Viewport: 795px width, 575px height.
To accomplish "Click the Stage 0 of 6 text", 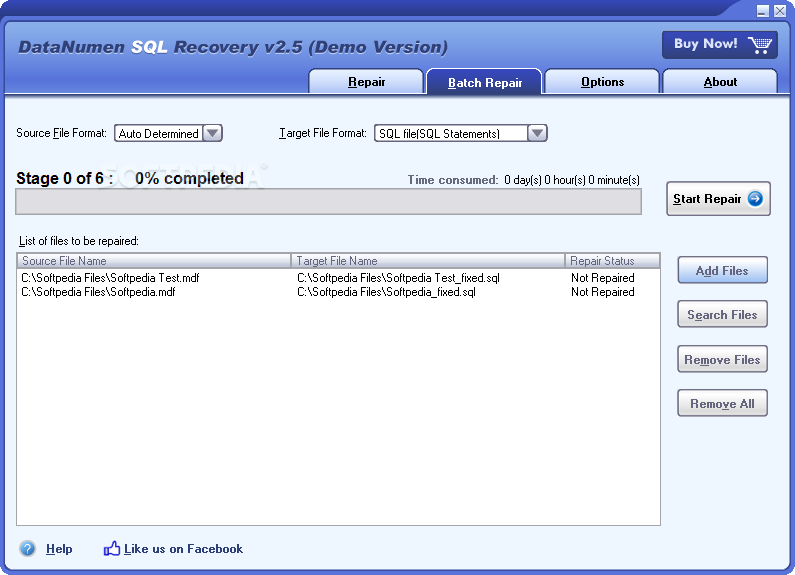I will 64,178.
